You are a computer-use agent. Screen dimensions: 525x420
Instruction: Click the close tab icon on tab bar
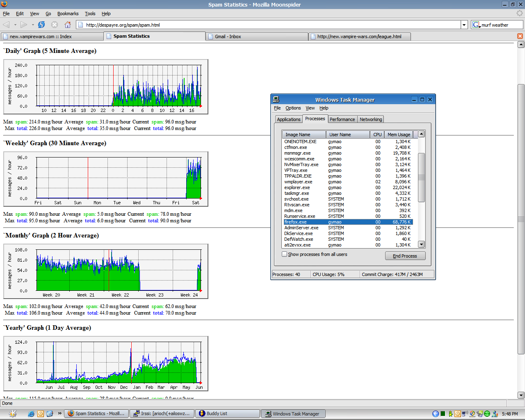point(520,36)
